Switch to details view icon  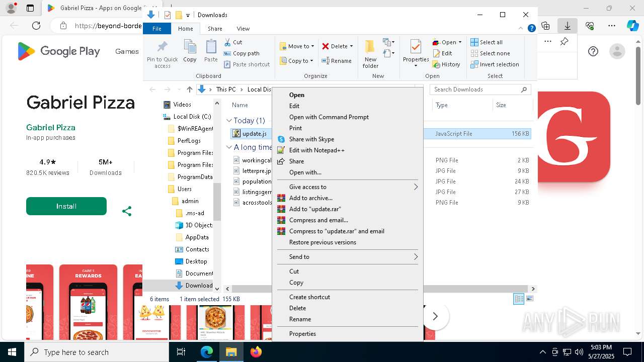coord(519,299)
